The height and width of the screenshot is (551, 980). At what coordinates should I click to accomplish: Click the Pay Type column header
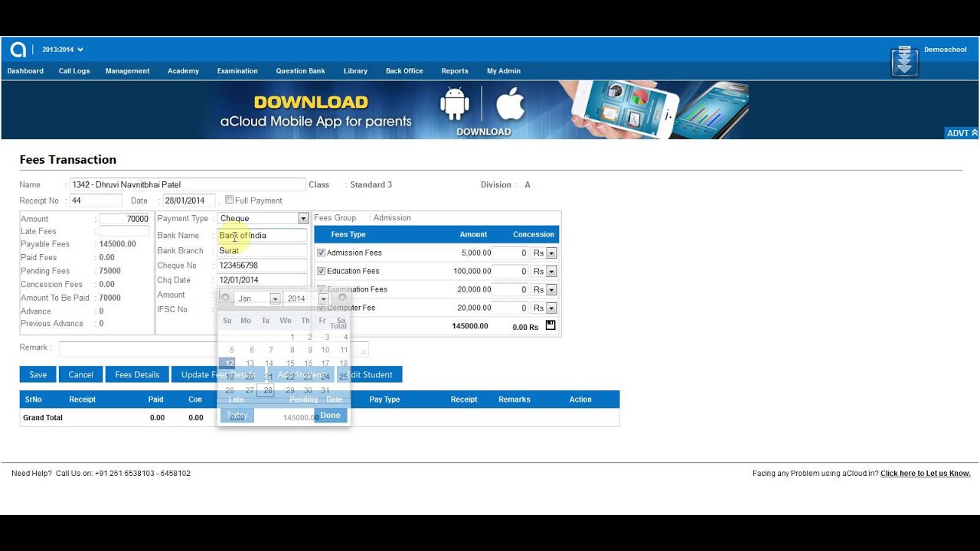click(384, 399)
